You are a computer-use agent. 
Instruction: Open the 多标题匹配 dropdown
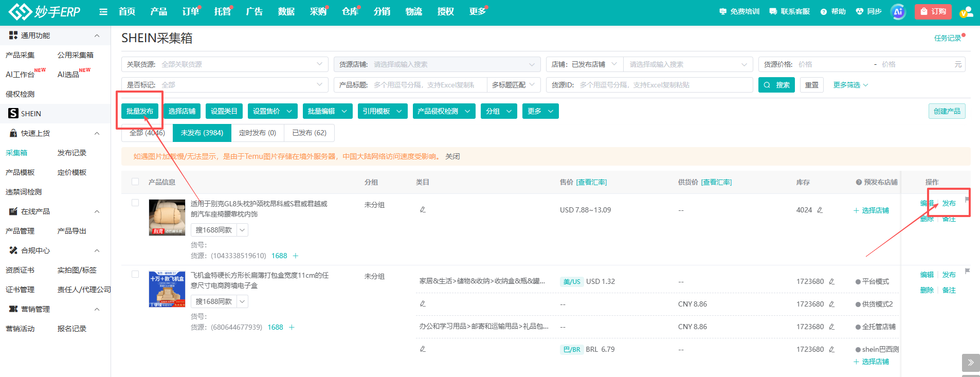coord(514,85)
